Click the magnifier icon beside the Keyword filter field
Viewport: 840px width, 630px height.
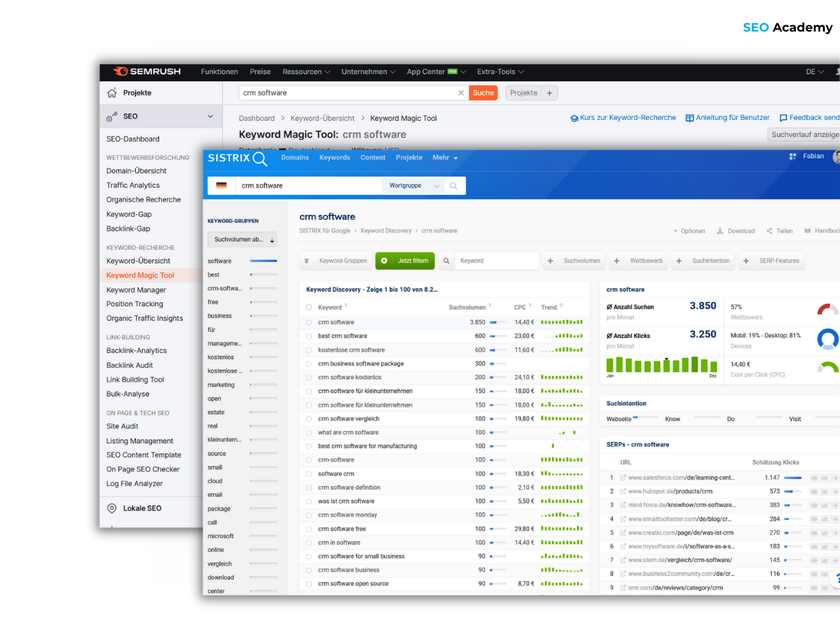coord(446,261)
